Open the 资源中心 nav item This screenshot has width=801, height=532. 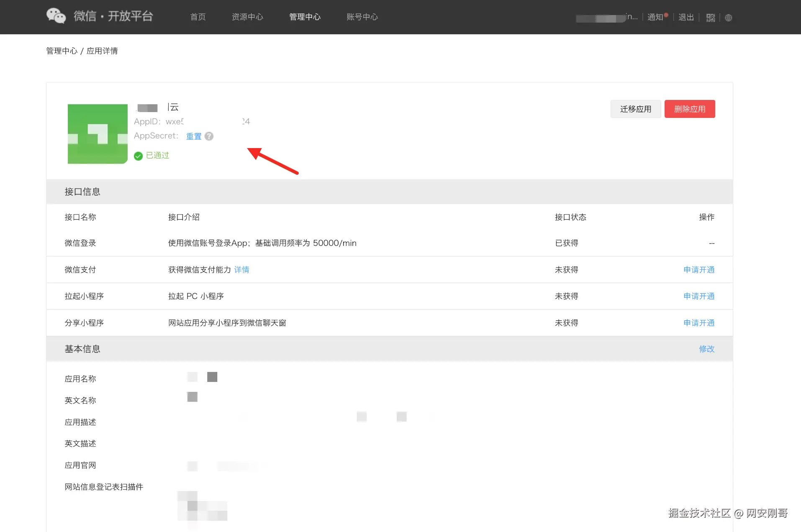click(247, 17)
